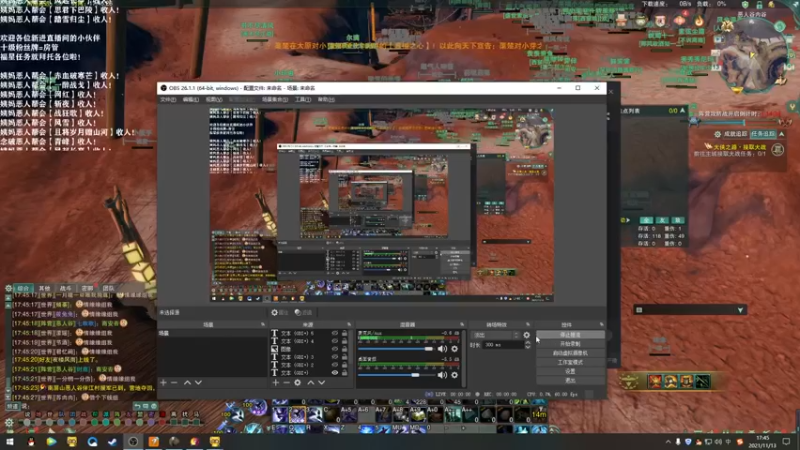Image resolution: width=800 pixels, height=450 pixels.
Task: Remove selected source with minus icon
Action: coord(286,382)
